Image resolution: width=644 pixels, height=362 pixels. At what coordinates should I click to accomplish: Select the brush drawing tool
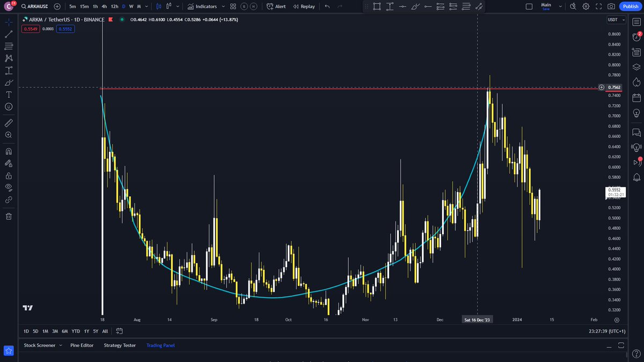(x=9, y=82)
